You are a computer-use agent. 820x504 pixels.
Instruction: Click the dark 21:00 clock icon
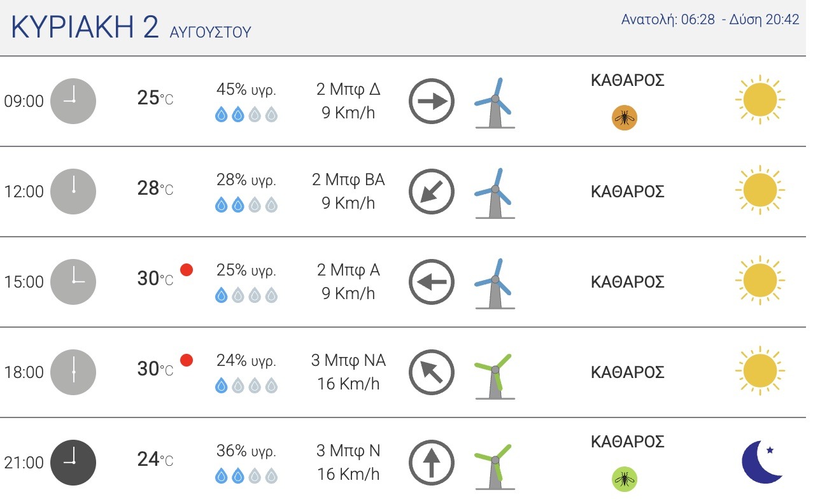(x=73, y=463)
